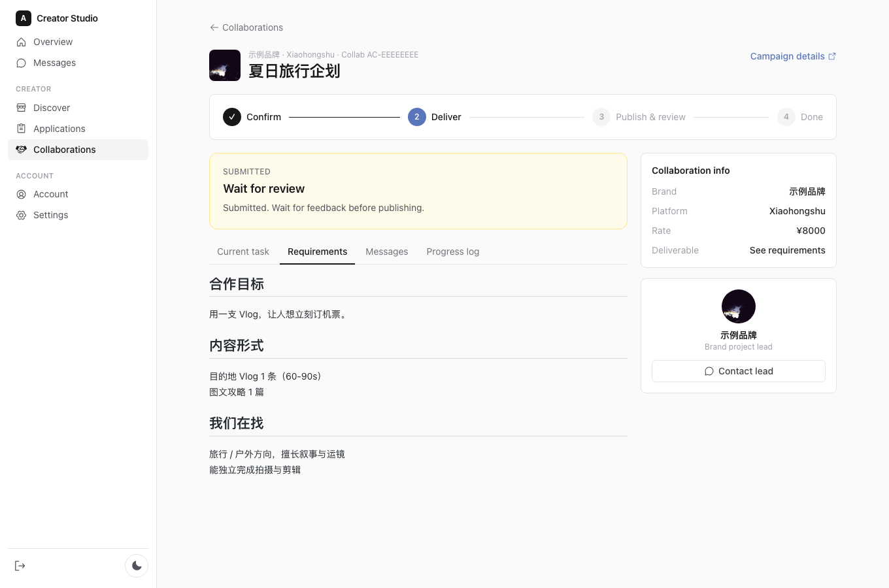Open the Progress log tab
Image resolution: width=889 pixels, height=588 pixels.
point(453,252)
